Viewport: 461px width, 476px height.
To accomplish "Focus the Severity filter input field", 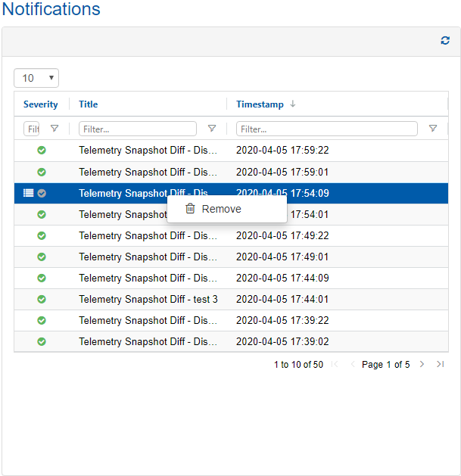I will pyautogui.click(x=32, y=129).
